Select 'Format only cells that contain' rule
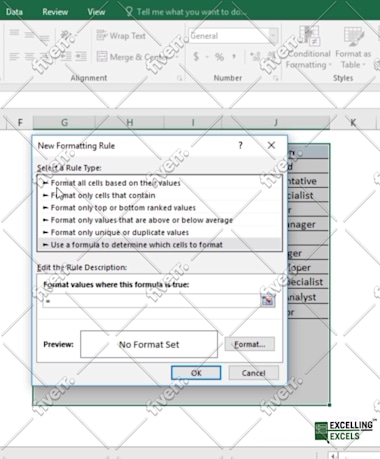The image size is (380, 459). pyautogui.click(x=160, y=195)
